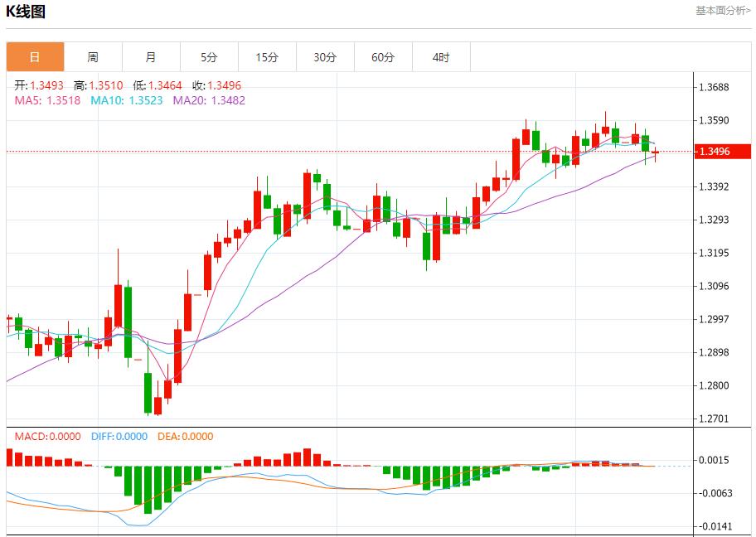Open the 5分 timeframe tab

click(209, 57)
